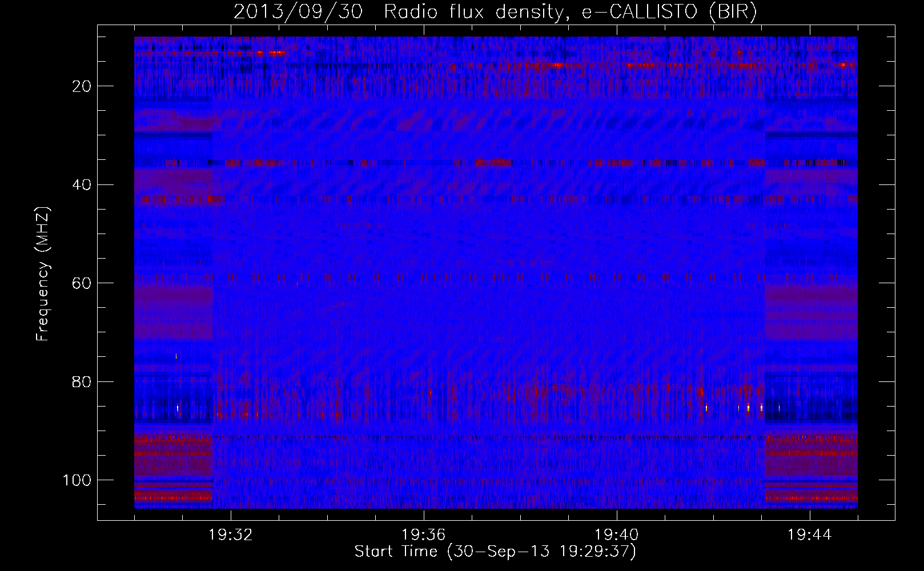Click the 20 MHz frequency tick label
This screenshot has height=571, width=924.
(x=82, y=86)
